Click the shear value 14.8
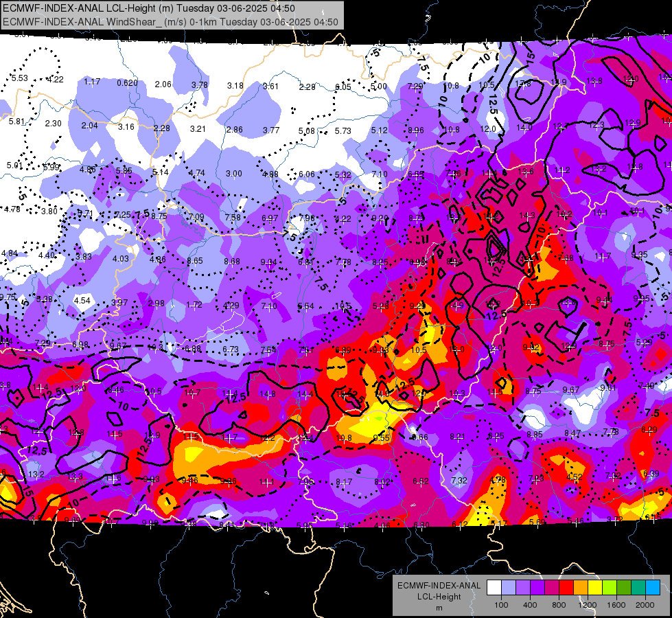 268,393
